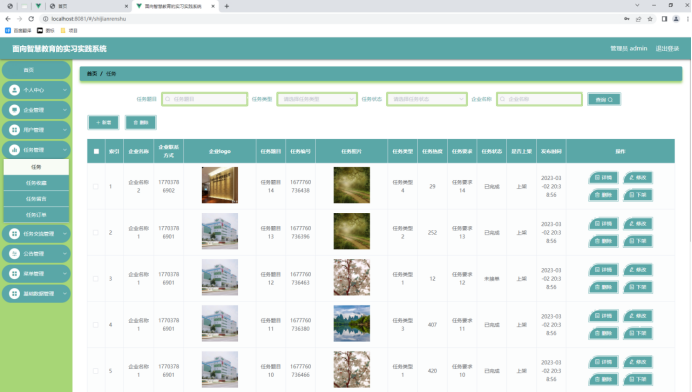This screenshot has width=692, height=392.
Task: Click 修改 for row index 2
Action: 638,224
